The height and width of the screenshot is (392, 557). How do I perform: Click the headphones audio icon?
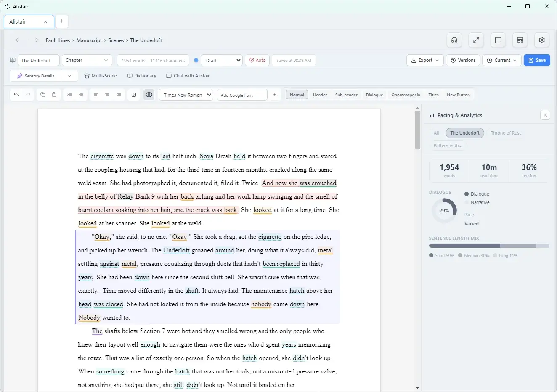[x=454, y=40]
